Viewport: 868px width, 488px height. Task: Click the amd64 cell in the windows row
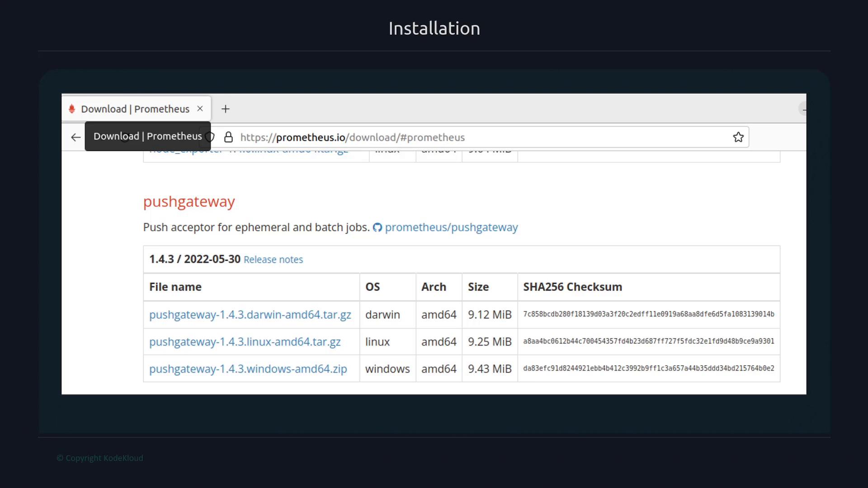pyautogui.click(x=439, y=369)
